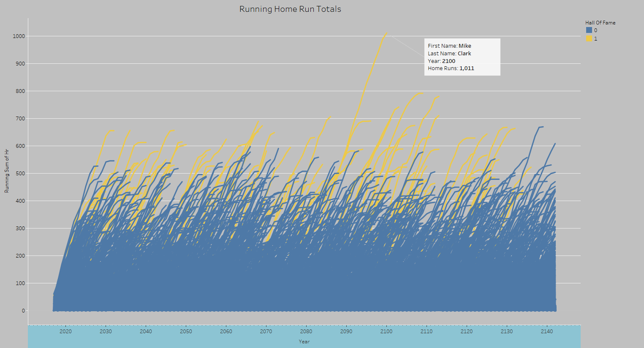Click the "Running Home Run Totals" chart title
This screenshot has width=644, height=348.
[x=290, y=9]
